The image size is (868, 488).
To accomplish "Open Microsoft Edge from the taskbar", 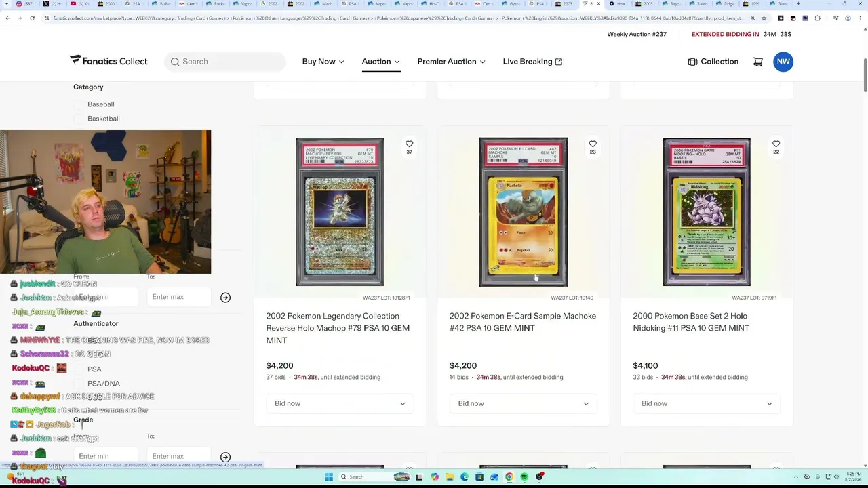I will point(465,477).
